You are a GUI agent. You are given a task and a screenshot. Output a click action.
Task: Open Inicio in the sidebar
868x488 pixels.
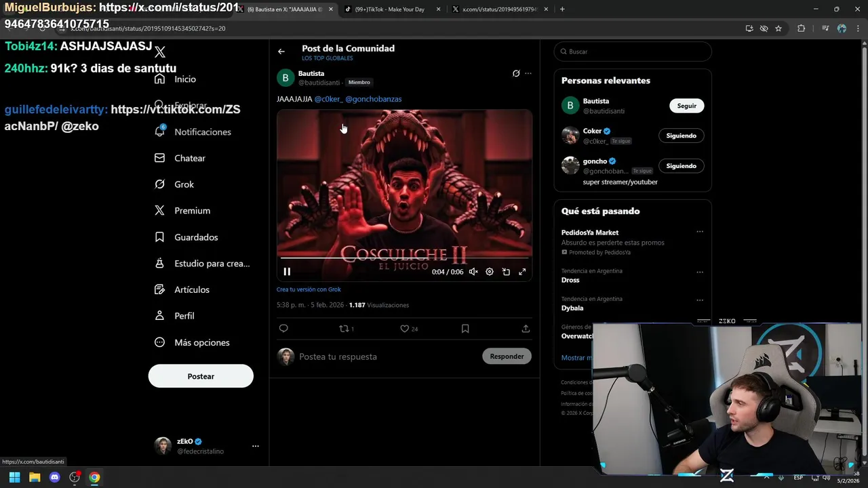click(175, 79)
